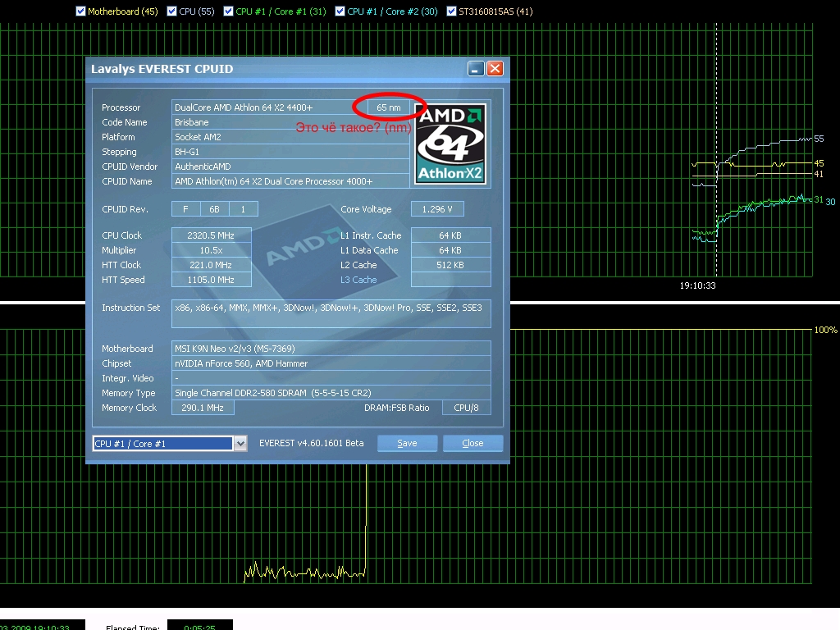The width and height of the screenshot is (840, 630).
Task: Click the Close button in CPUID dialog
Action: (472, 443)
